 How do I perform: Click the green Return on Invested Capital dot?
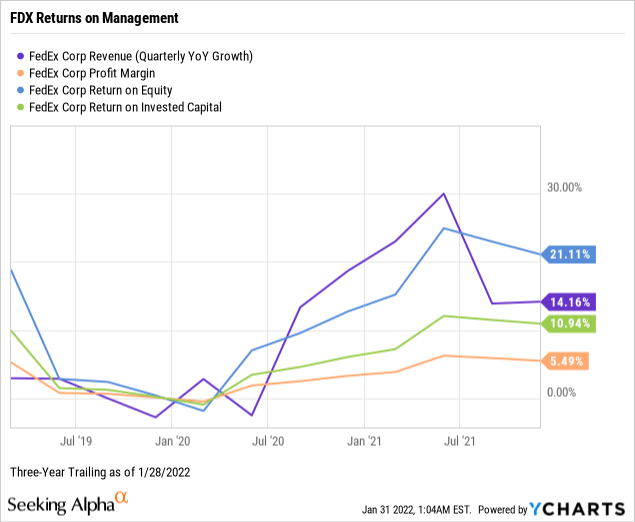click(x=21, y=107)
